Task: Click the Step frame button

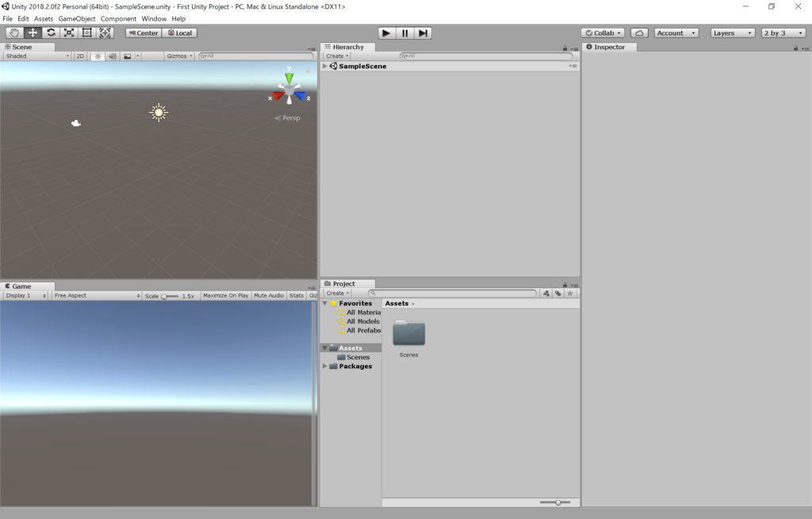Action: [x=423, y=33]
